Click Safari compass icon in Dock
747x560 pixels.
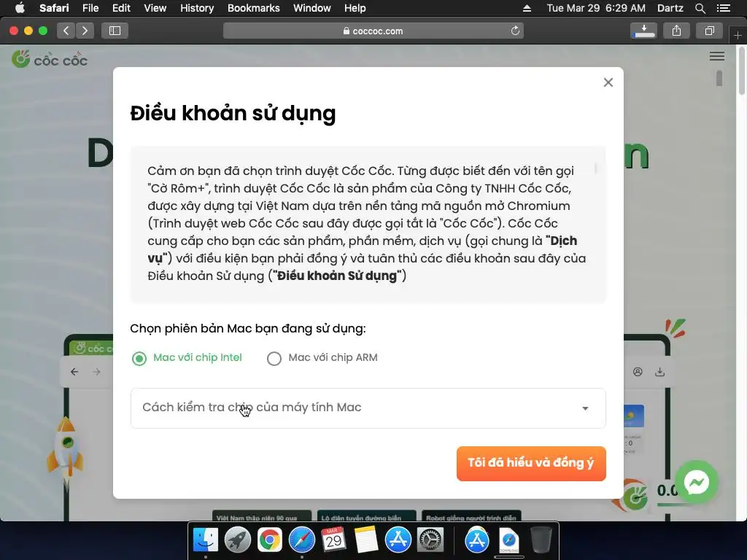pyautogui.click(x=302, y=540)
